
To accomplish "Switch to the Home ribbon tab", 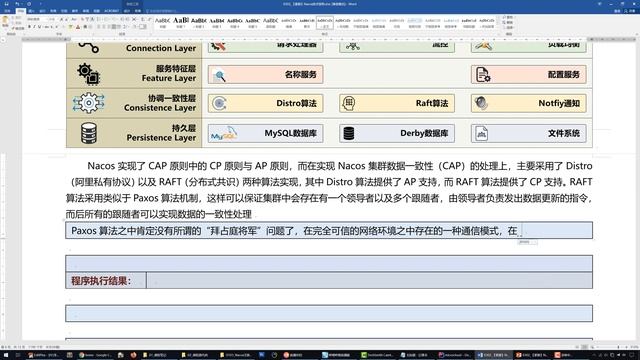I will [x=21, y=11].
